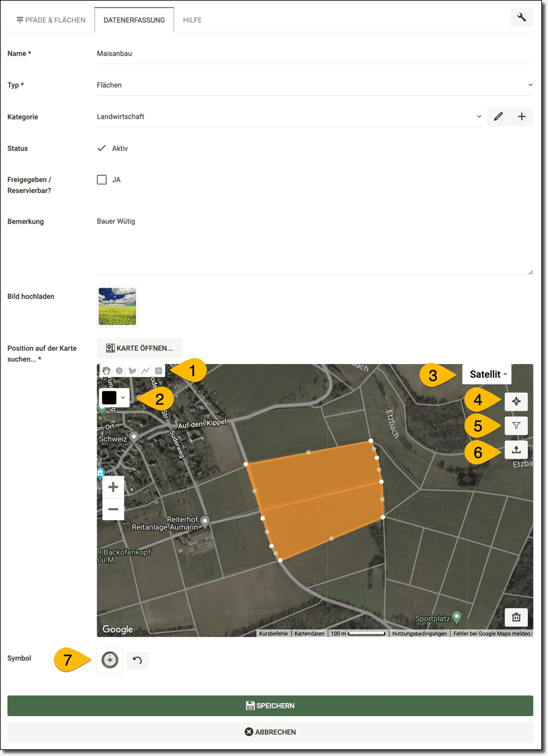Select the rectangle drawing tool
548x756 pixels.
click(x=158, y=371)
